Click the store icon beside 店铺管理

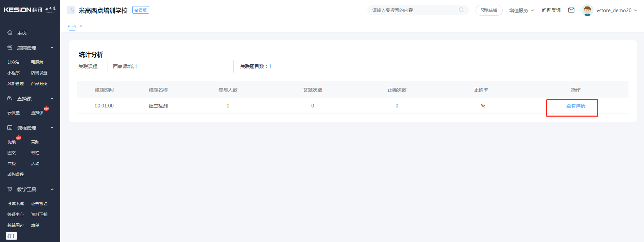[x=10, y=48]
